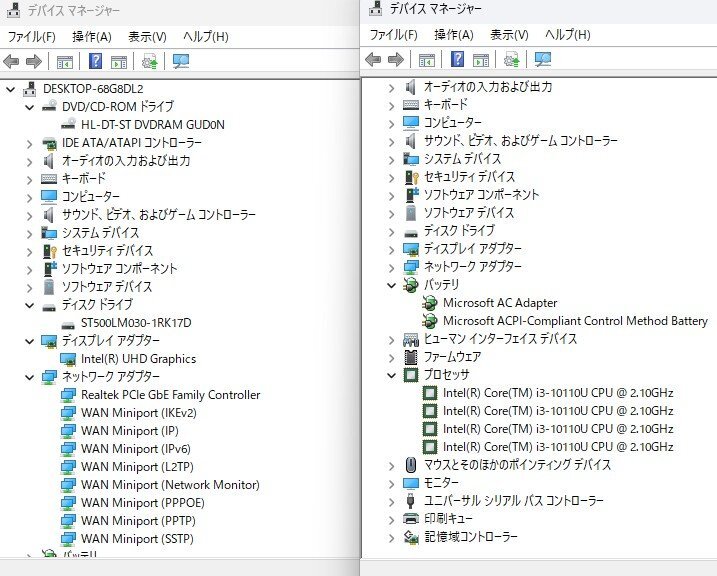Collapse ディスク ドライブ node in left window
This screenshot has width=717, height=576.
(x=30, y=305)
